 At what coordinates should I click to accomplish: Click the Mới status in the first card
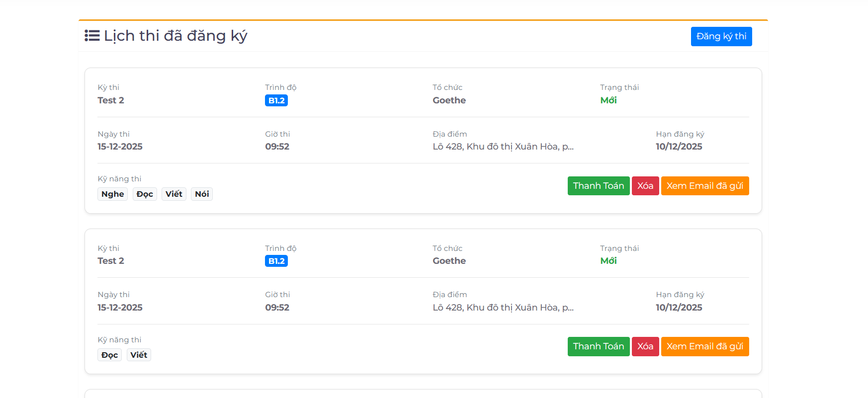coord(608,100)
